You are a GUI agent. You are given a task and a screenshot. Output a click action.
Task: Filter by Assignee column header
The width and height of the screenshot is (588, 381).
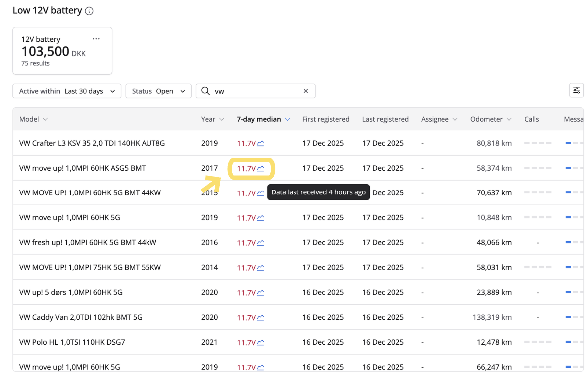[439, 119]
